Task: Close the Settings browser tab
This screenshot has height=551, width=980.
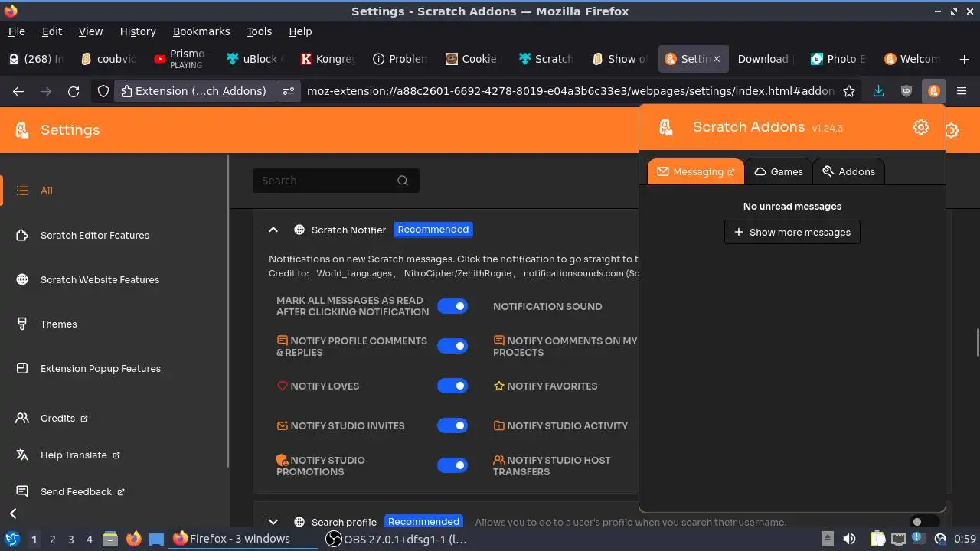Action: [x=717, y=59]
